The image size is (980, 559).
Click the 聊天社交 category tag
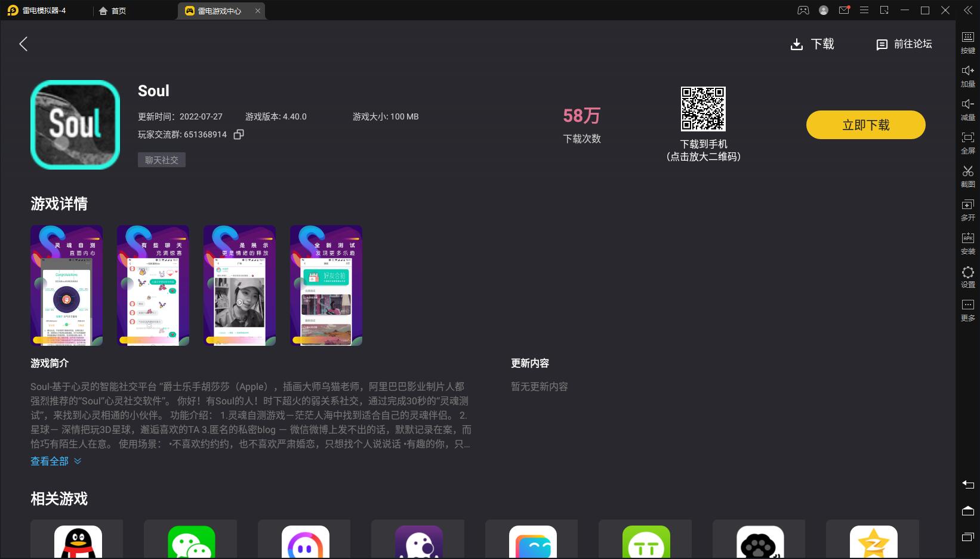[162, 160]
